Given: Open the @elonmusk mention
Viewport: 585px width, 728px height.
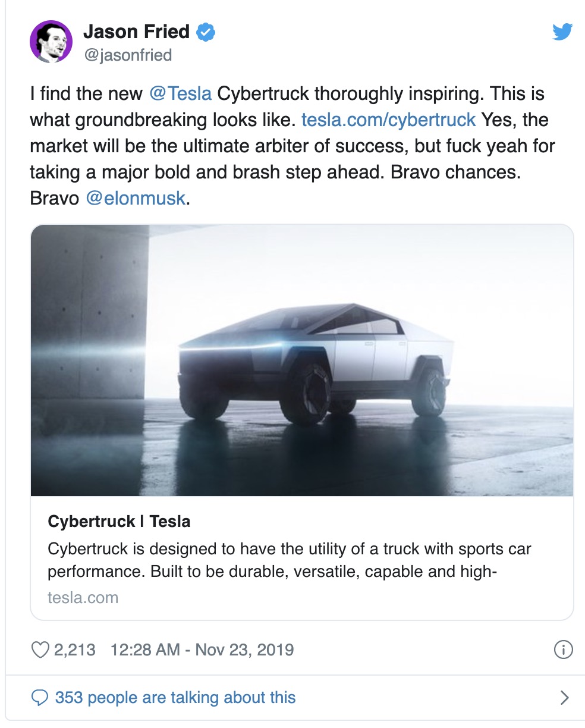Looking at the screenshot, I should tap(136, 198).
